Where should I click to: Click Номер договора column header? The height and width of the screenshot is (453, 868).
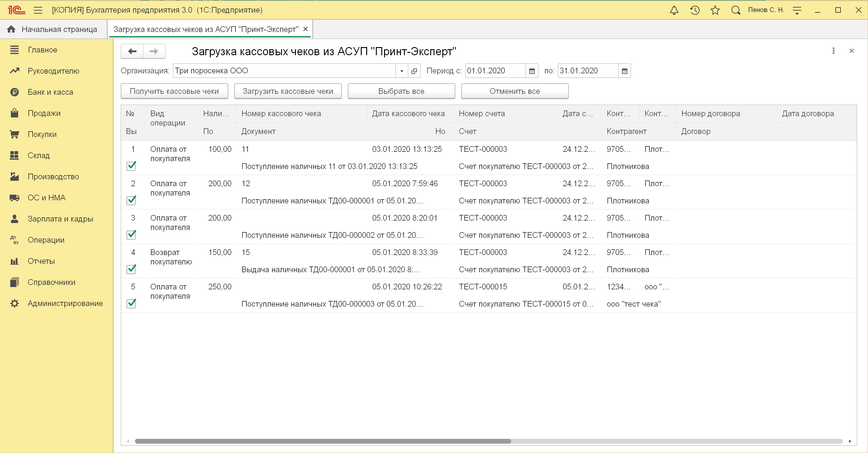726,113
